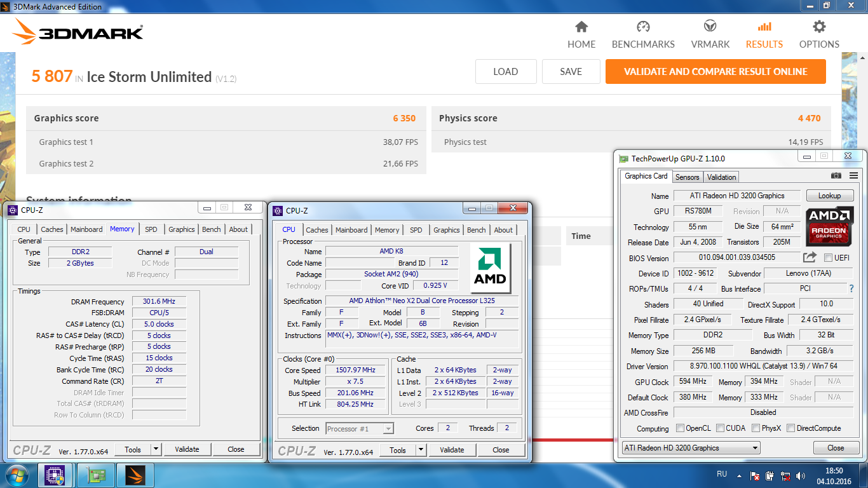Click the Tools button in the CPU-Z processor window
Screen dimensions: 868x488
tap(398, 450)
